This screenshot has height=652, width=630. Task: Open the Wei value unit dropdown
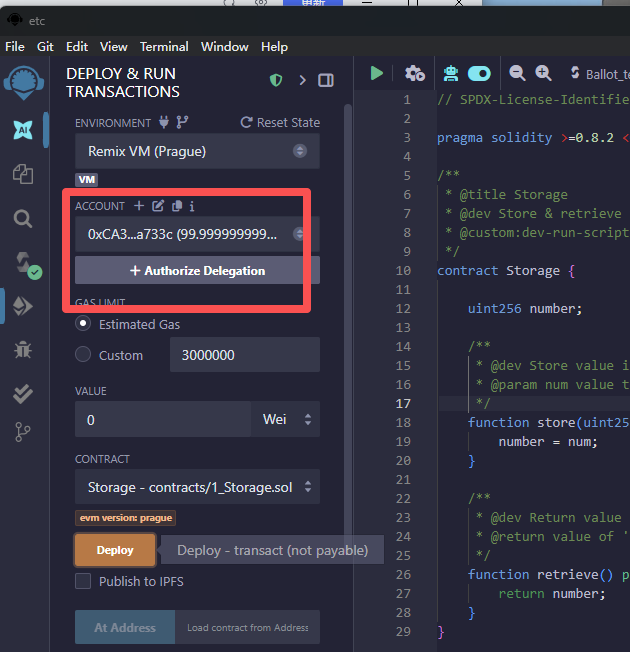286,419
